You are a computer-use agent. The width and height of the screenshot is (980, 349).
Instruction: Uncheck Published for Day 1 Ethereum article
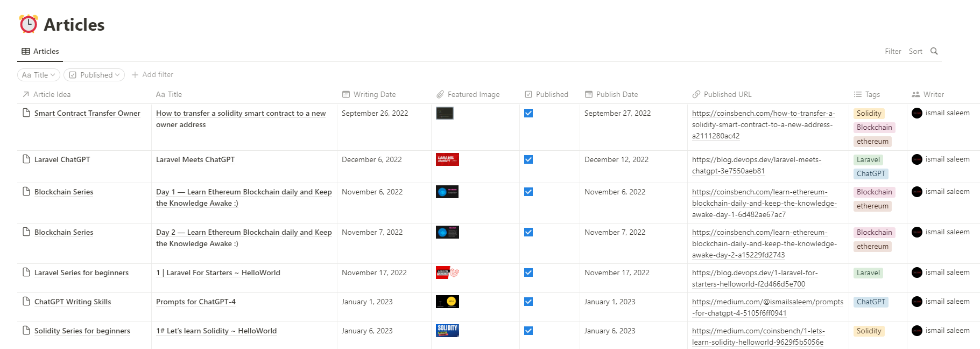coord(528,192)
